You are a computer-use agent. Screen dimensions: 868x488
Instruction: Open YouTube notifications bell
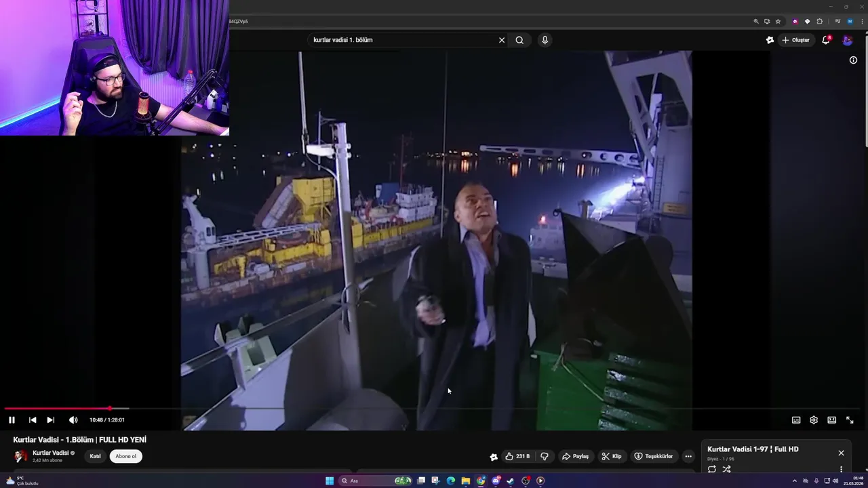click(826, 40)
